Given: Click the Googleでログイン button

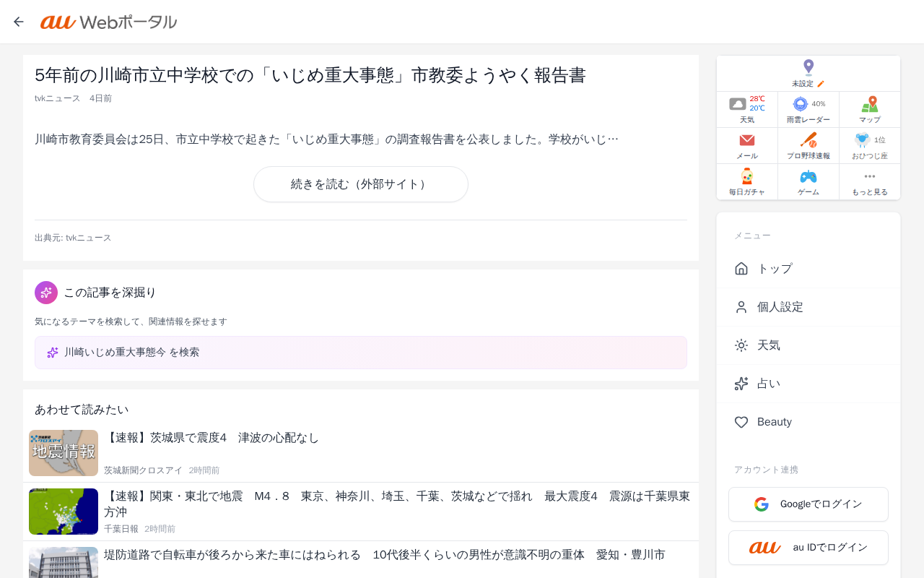Looking at the screenshot, I should click(808, 504).
